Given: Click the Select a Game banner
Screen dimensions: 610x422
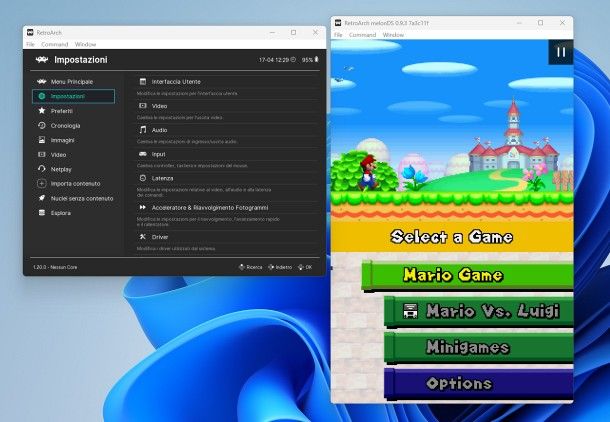Looking at the screenshot, I should pos(452,237).
